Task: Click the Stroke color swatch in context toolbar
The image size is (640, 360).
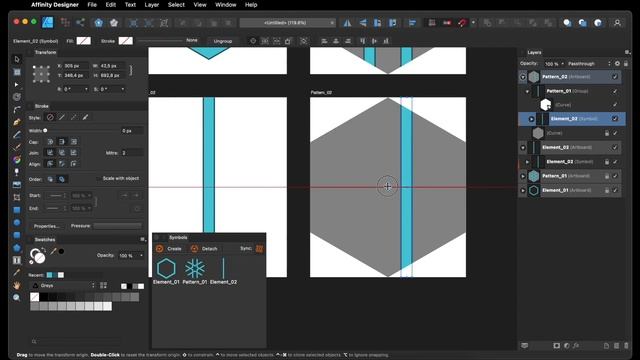Action: coord(125,41)
